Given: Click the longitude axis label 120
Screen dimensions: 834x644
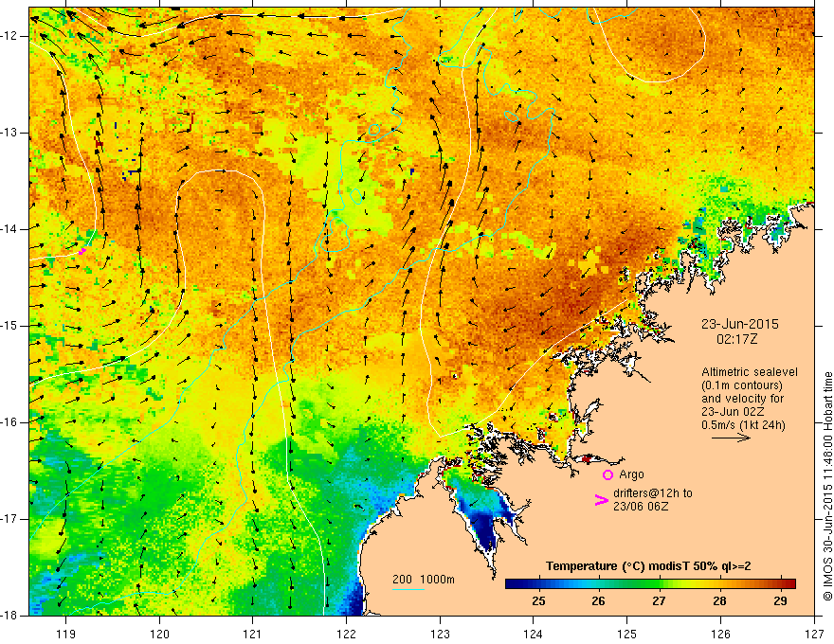Looking at the screenshot, I should [159, 634].
